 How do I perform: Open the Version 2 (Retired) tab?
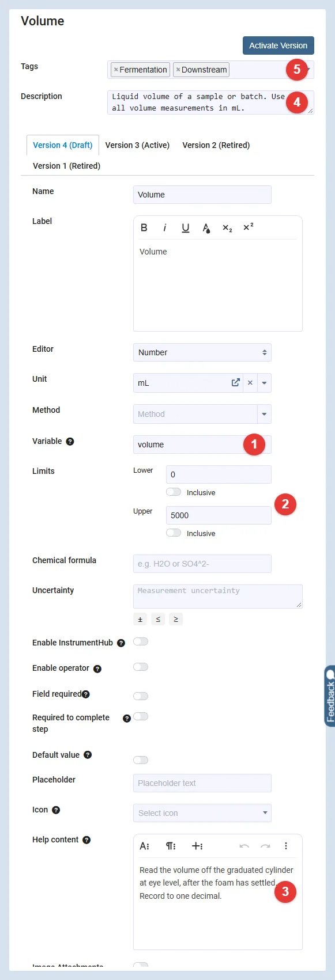[216, 145]
